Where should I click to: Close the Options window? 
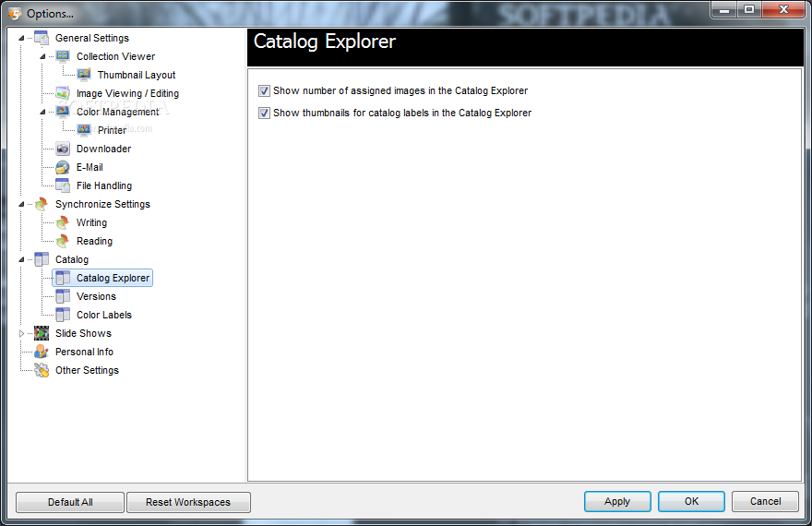783,9
